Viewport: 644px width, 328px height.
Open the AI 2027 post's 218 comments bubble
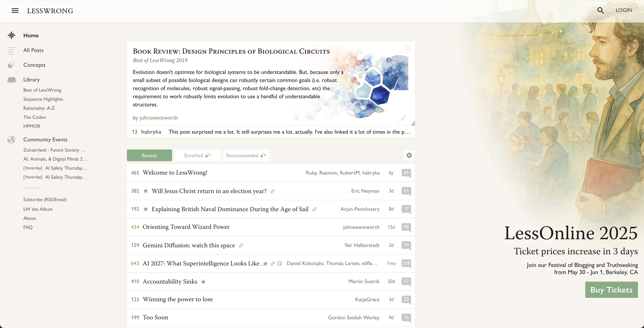point(406,263)
